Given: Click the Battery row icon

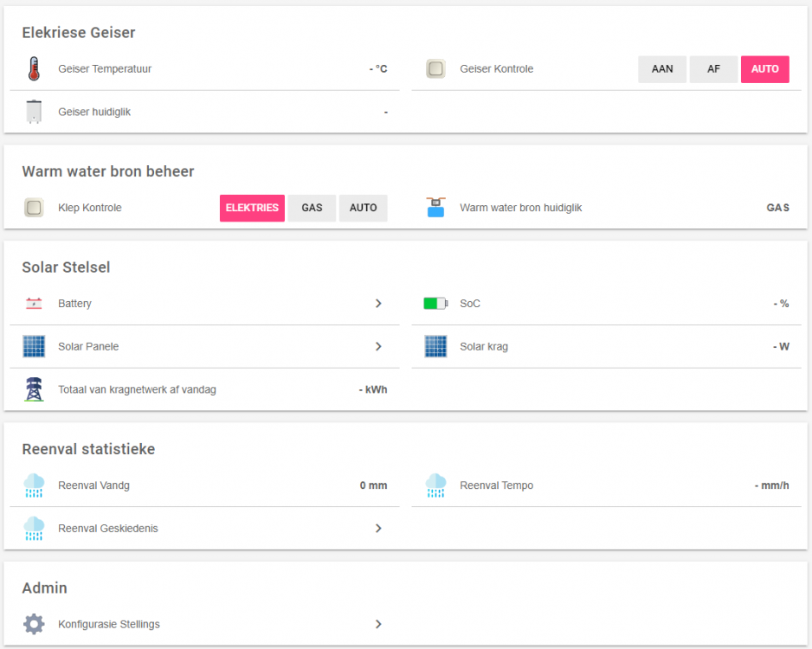Looking at the screenshot, I should click(34, 303).
